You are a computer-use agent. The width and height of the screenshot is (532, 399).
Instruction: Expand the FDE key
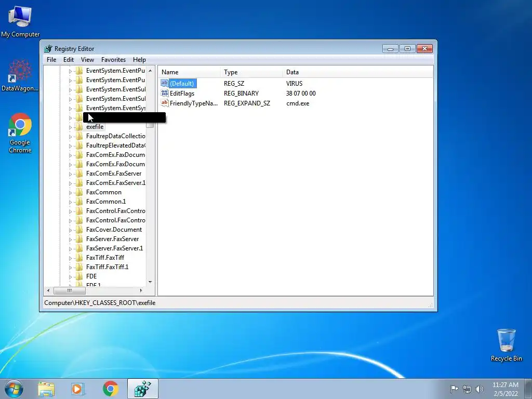click(70, 277)
